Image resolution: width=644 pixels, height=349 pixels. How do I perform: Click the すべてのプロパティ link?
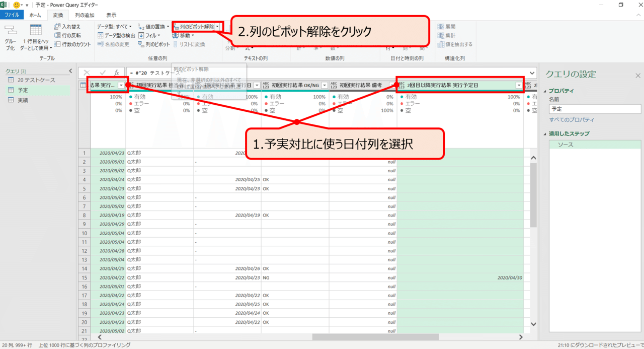[572, 120]
